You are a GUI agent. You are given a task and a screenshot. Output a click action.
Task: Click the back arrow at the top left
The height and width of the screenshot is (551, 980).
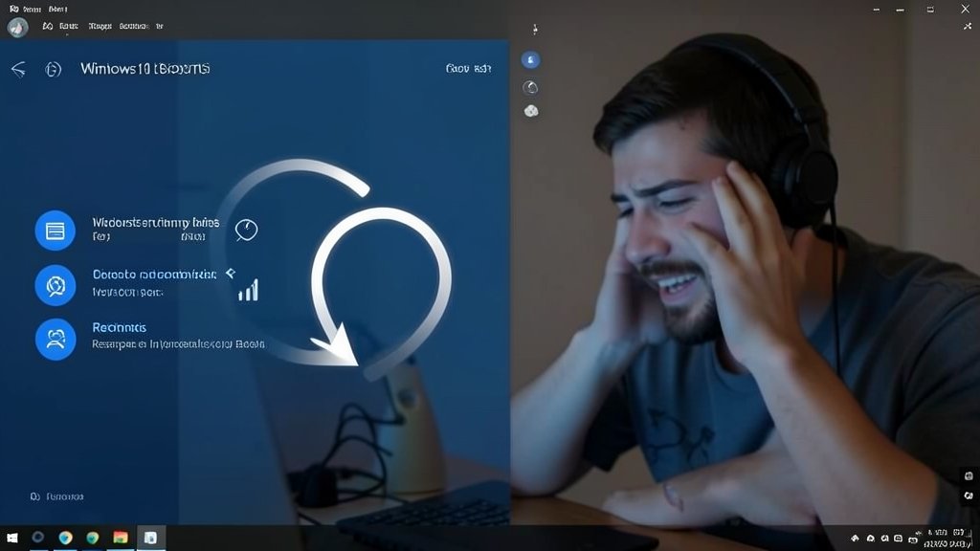pos(17,68)
